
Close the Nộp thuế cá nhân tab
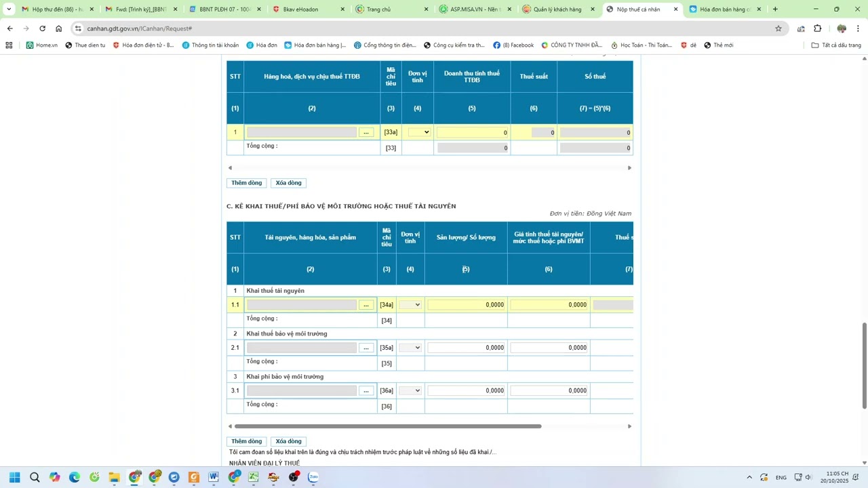675,9
